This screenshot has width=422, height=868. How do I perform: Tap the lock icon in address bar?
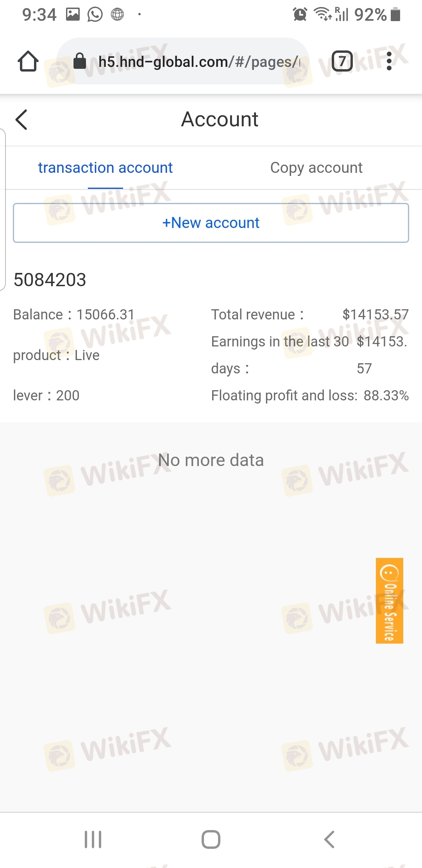tap(80, 61)
